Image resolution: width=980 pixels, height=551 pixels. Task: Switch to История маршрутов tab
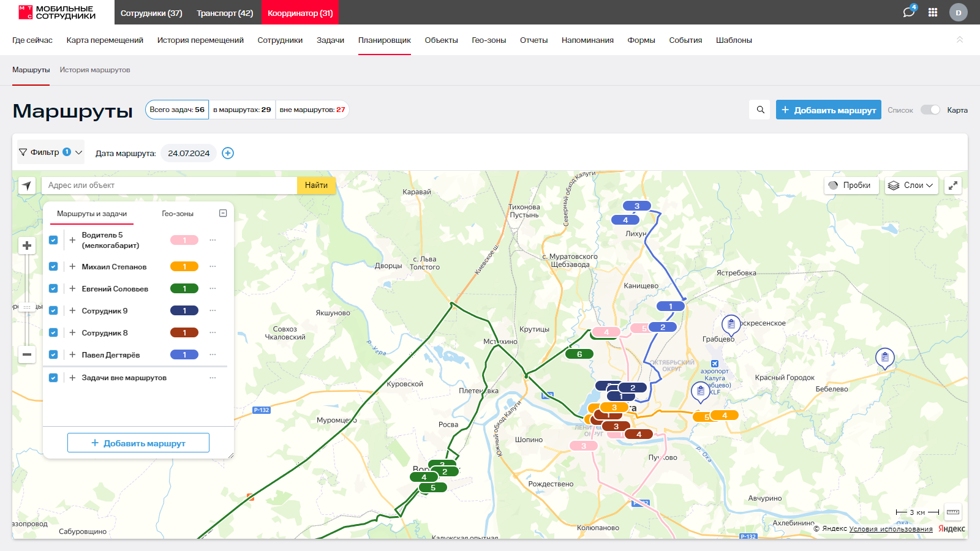click(x=95, y=70)
